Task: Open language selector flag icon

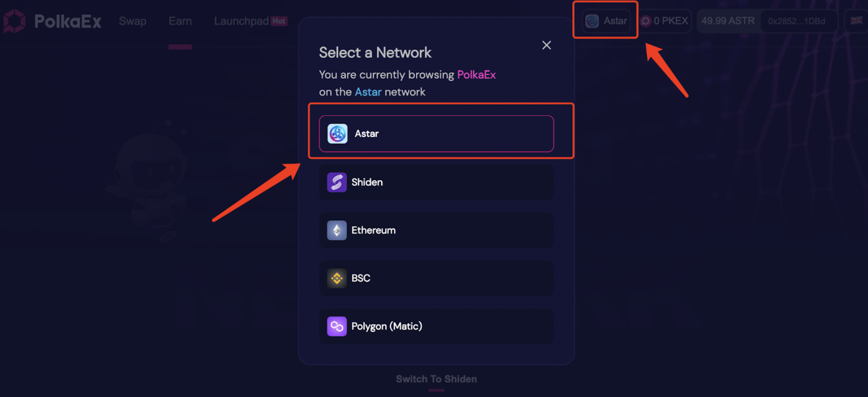Action: 856,21
